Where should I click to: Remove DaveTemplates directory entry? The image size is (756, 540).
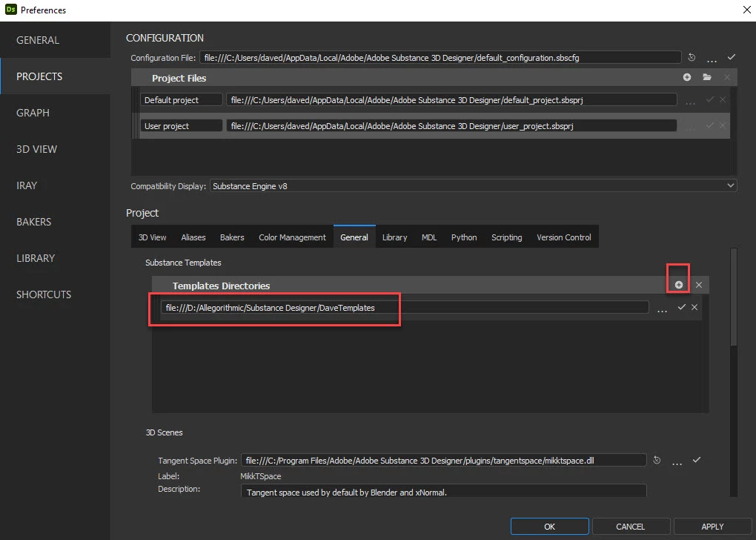coord(694,307)
